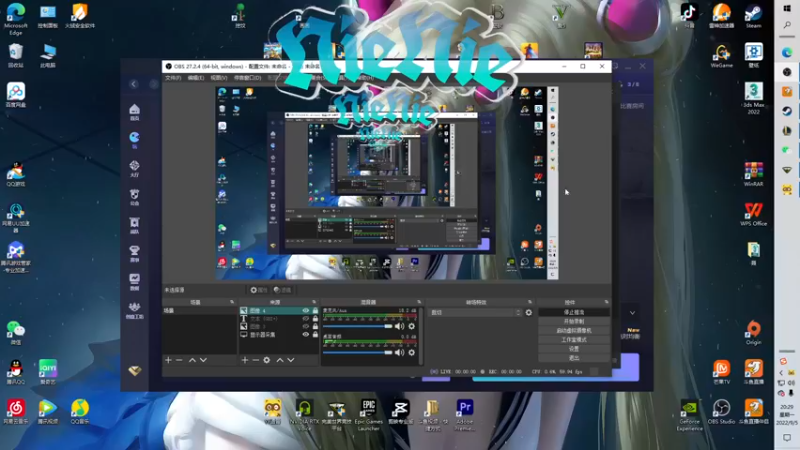Click search icon on right taskbar

787,25
